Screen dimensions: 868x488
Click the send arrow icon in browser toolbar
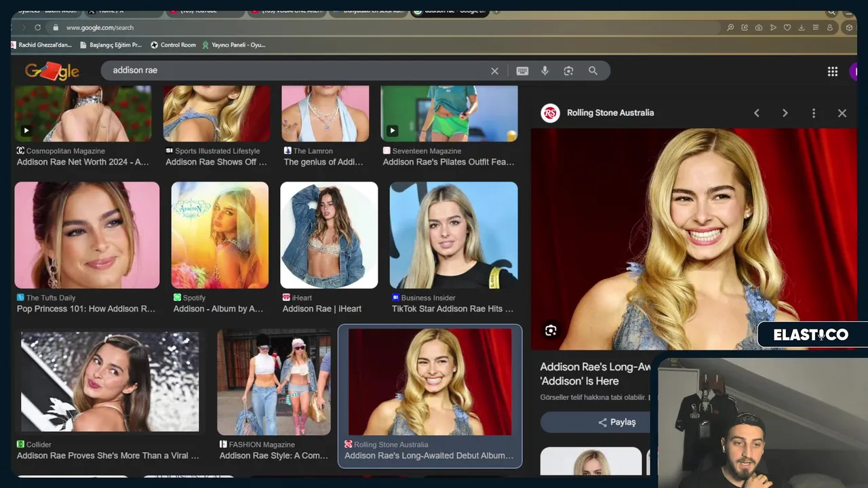pyautogui.click(x=773, y=28)
